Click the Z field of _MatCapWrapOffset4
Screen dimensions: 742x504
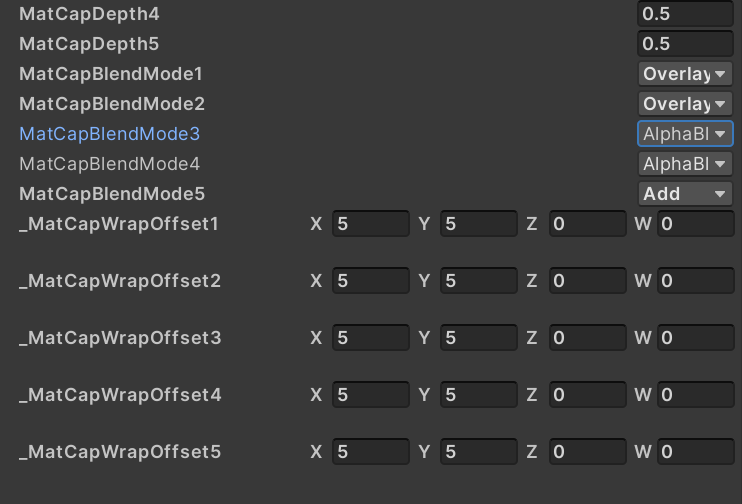(x=587, y=395)
